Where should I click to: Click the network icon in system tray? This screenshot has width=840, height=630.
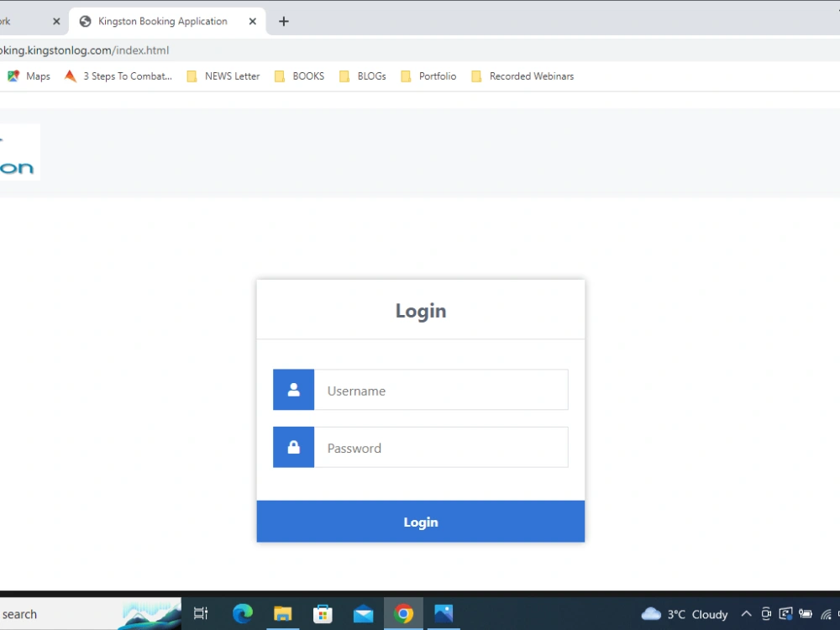point(826,615)
